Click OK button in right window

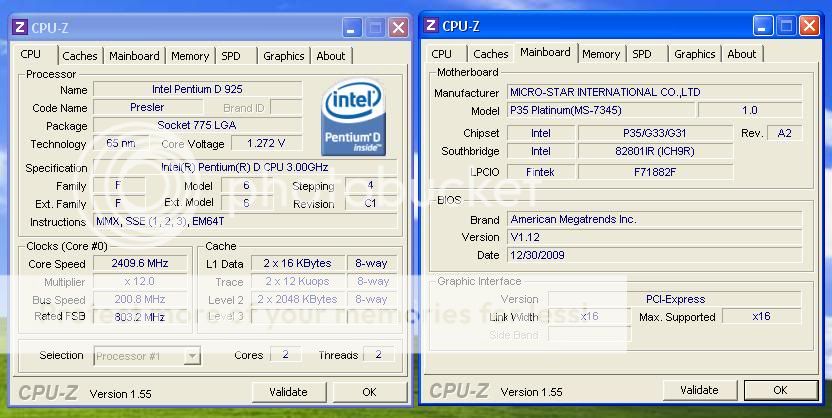point(781,390)
